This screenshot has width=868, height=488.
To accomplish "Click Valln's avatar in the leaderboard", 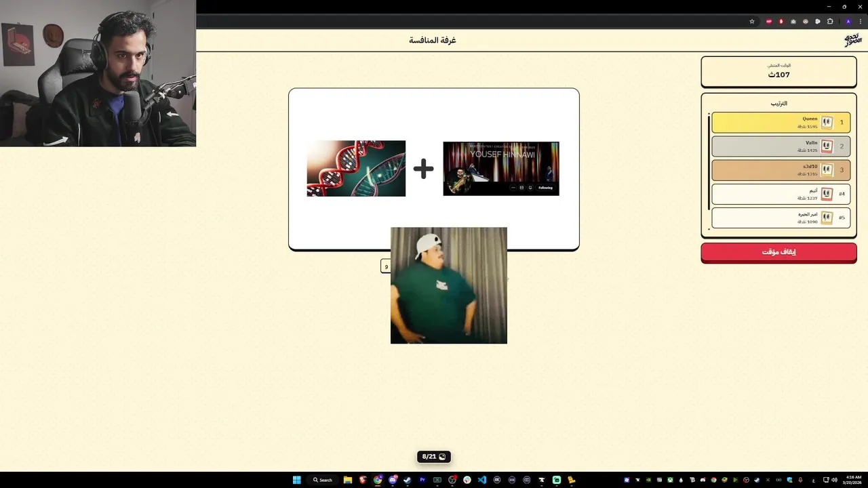I will pyautogui.click(x=827, y=146).
